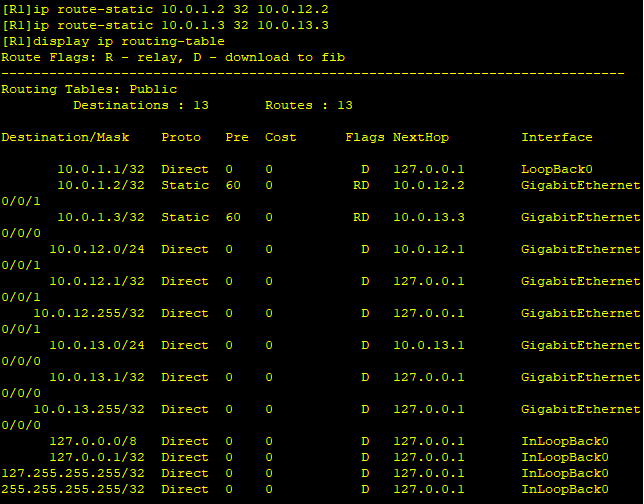Click the 'Destination/Mask' column header
Viewport: 644px width, 504px height.
click(x=65, y=138)
